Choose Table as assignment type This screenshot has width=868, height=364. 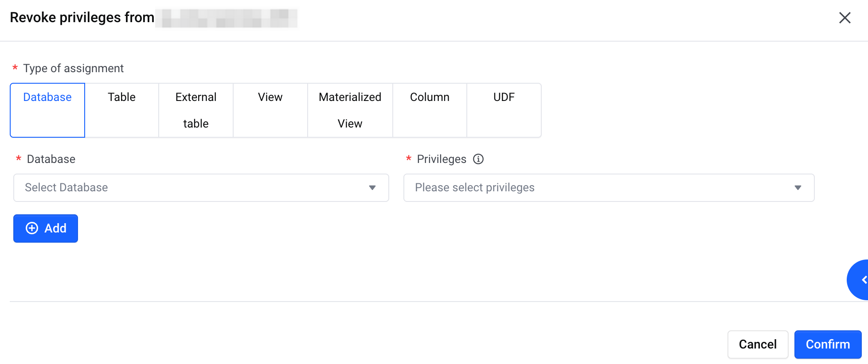click(122, 110)
